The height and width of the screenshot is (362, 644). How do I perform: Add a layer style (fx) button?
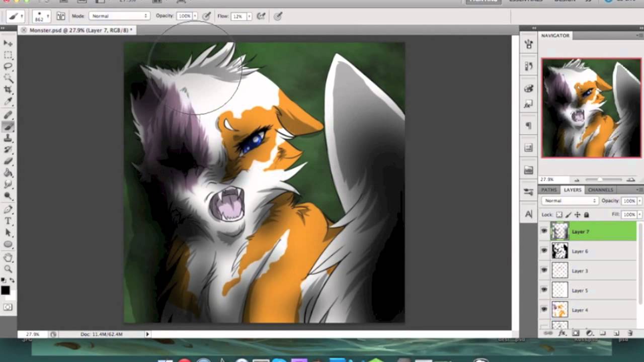pyautogui.click(x=562, y=333)
